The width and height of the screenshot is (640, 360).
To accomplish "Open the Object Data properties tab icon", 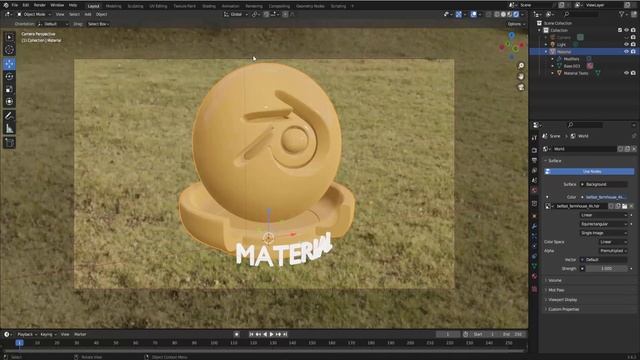I will click(x=534, y=266).
